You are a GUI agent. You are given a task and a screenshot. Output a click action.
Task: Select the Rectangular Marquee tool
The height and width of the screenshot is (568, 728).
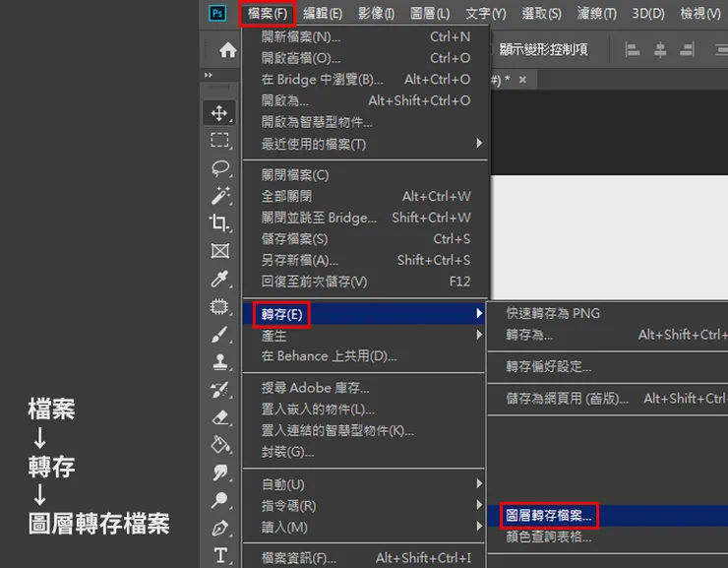(219, 140)
